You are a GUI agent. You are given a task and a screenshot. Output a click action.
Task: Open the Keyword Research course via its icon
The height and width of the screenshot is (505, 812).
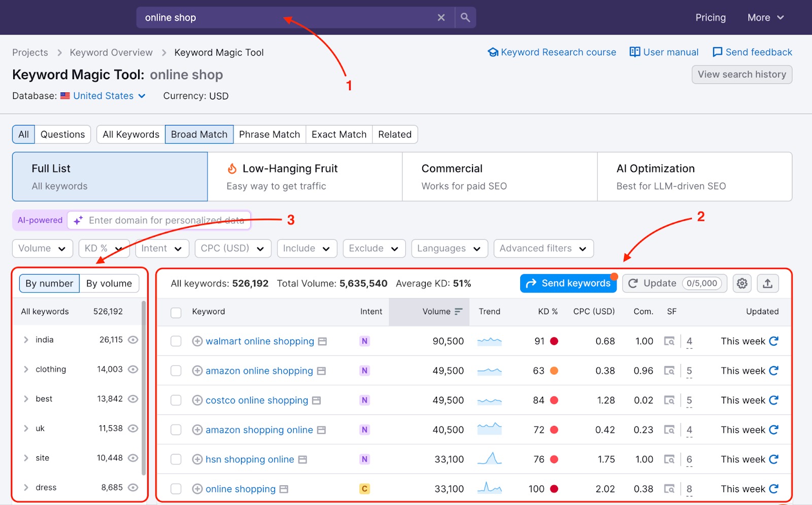(493, 52)
